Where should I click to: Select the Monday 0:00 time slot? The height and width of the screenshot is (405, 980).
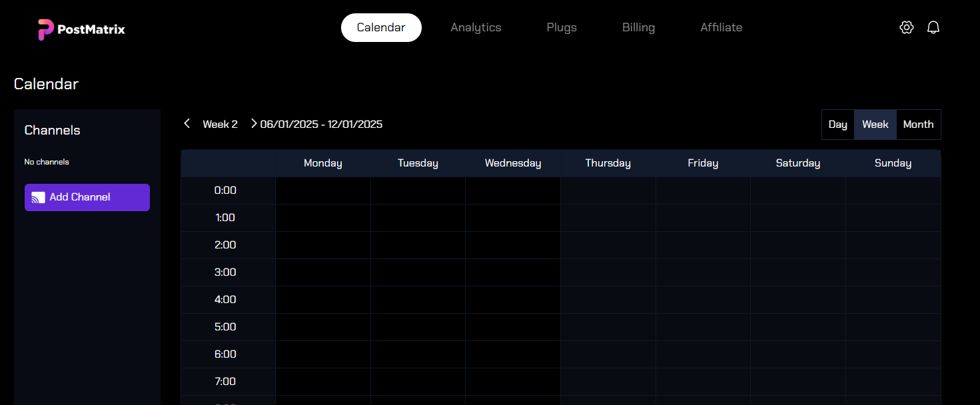click(323, 191)
